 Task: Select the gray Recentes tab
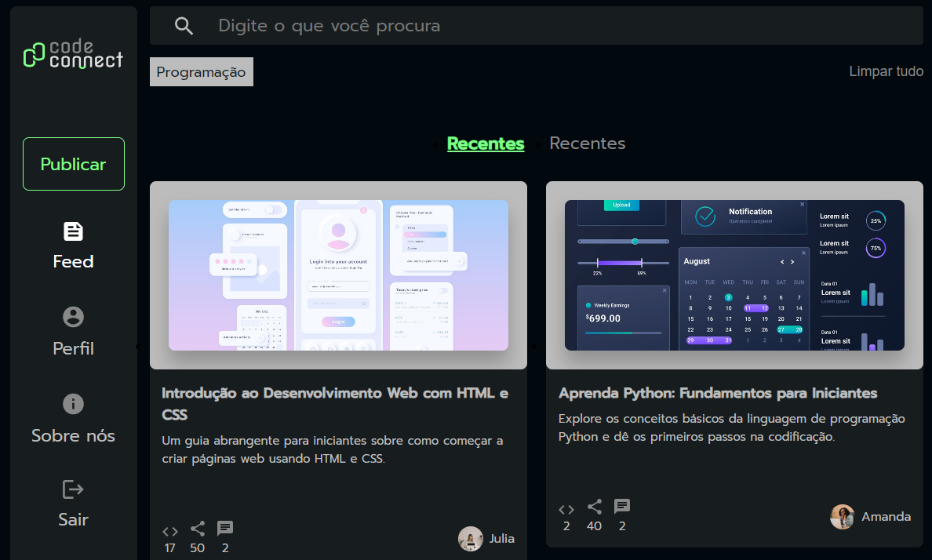(588, 144)
